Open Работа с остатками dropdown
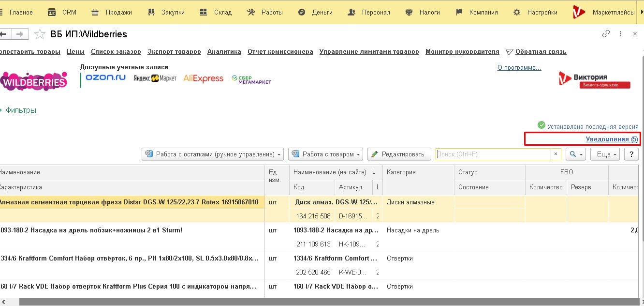The width and height of the screenshot is (644, 306). coord(212,154)
